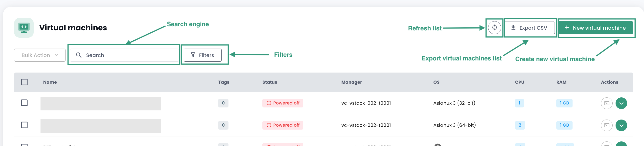Open the Bulk Action dropdown
644x146 pixels.
point(40,55)
